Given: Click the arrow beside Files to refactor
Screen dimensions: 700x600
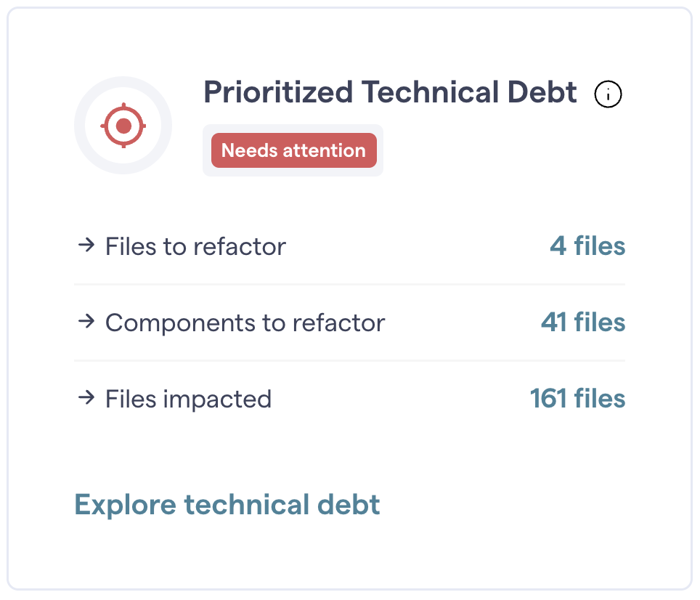Looking at the screenshot, I should pyautogui.click(x=86, y=246).
